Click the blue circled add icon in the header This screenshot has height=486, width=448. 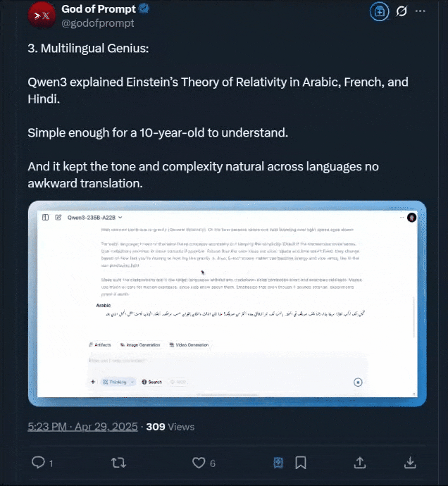click(x=379, y=12)
